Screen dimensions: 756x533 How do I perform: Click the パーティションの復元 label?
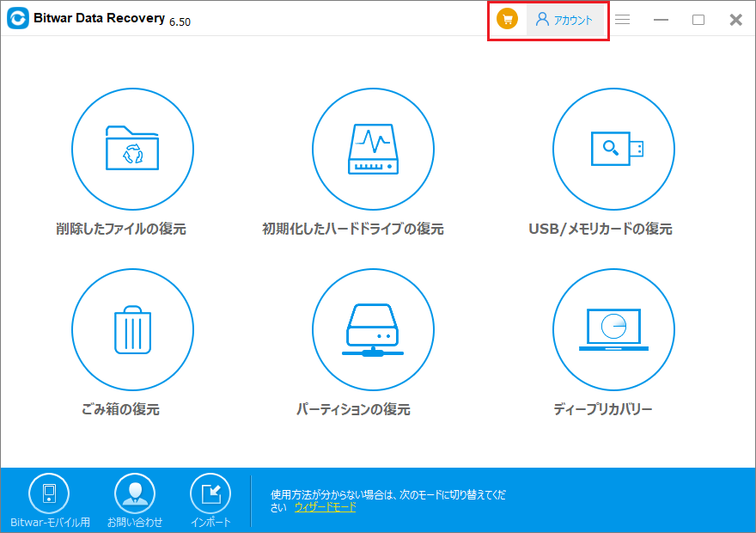pos(353,409)
